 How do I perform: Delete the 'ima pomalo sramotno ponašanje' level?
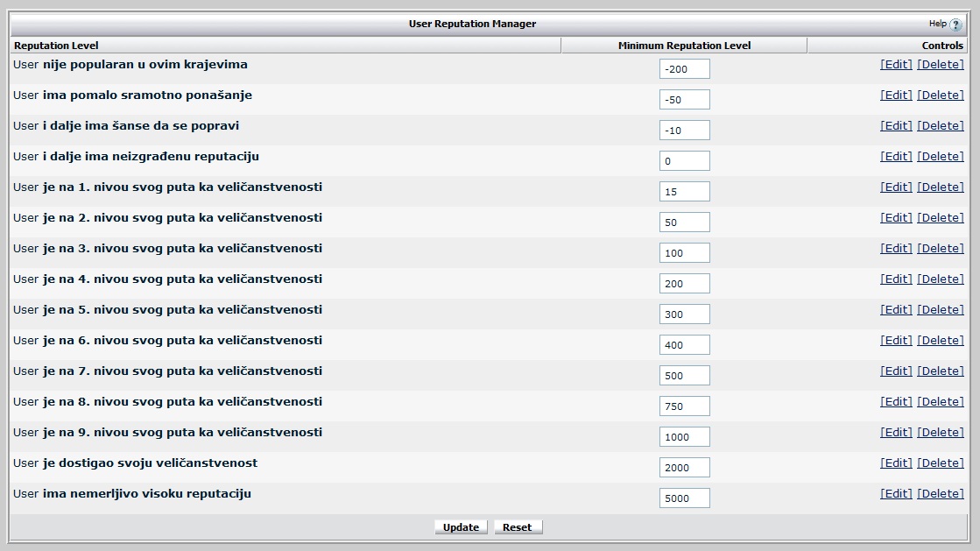[940, 95]
